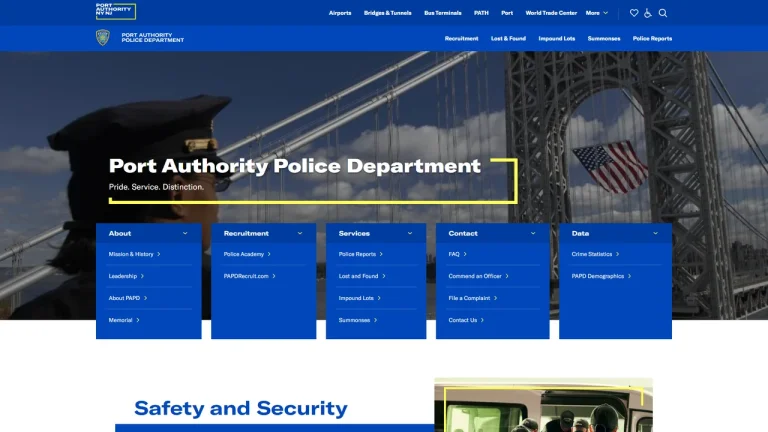Open Airports in top navigation
768x432 pixels.
(340, 13)
